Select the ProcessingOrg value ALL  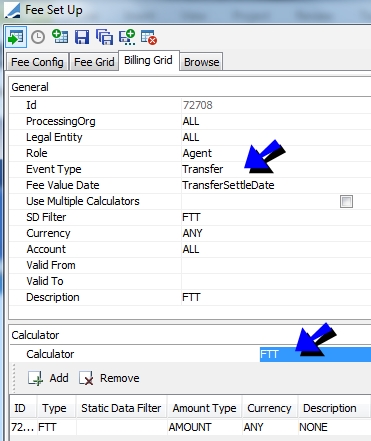pyautogui.click(x=276, y=121)
